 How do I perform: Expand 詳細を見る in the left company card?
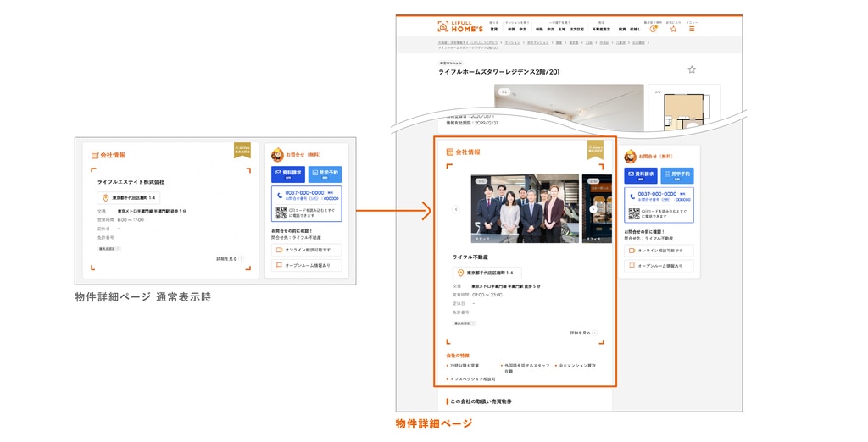pyautogui.click(x=230, y=258)
